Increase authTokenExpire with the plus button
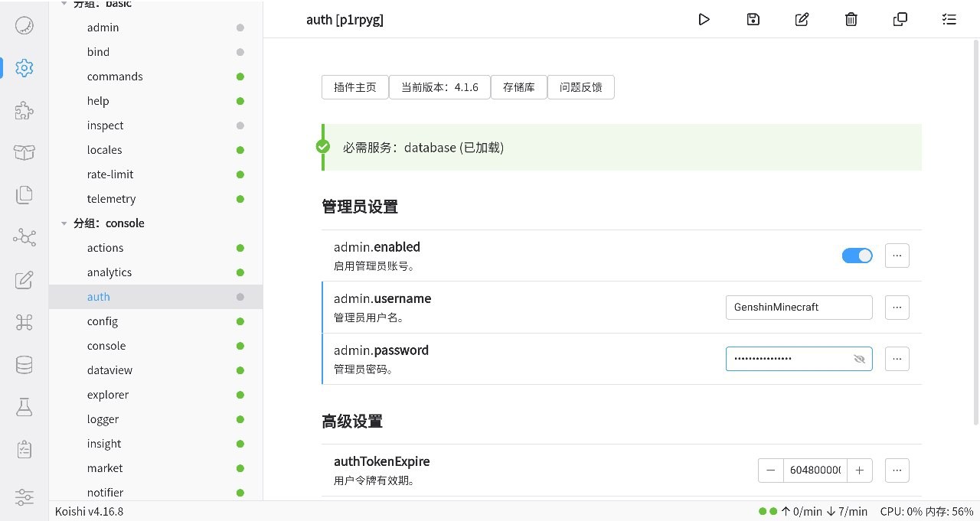Screen dimensions: 980x521 click(859, 471)
